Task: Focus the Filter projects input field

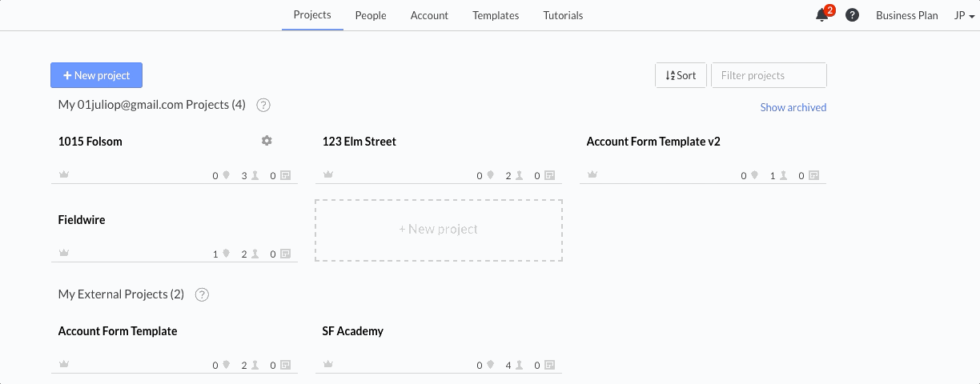Action: pyautogui.click(x=769, y=75)
